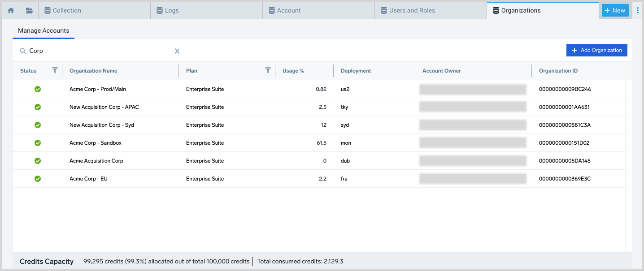Click into the Corp search field

[99, 51]
